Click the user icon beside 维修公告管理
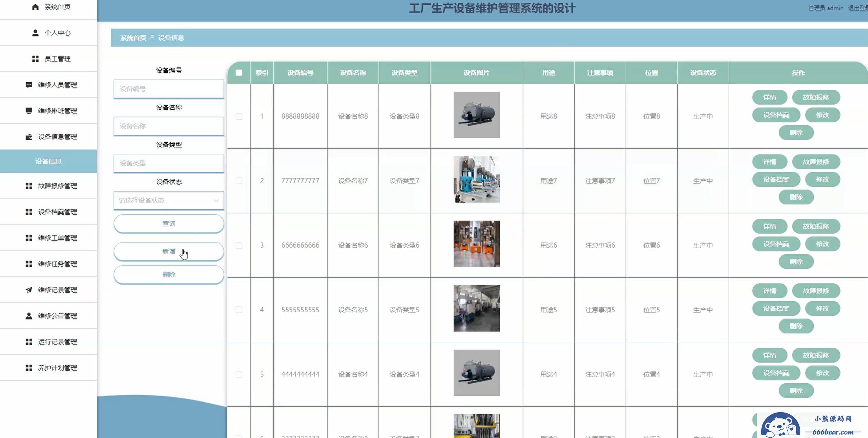 pyautogui.click(x=29, y=316)
